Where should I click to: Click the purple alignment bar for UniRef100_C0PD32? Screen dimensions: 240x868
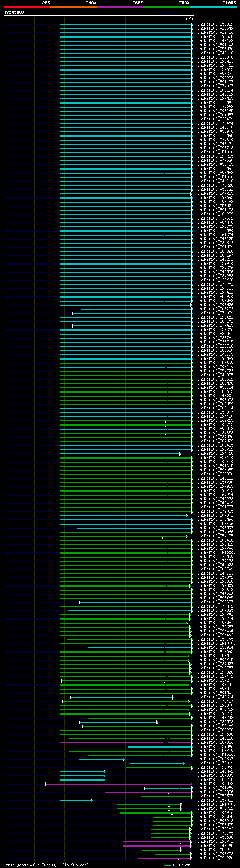click(119, 784)
